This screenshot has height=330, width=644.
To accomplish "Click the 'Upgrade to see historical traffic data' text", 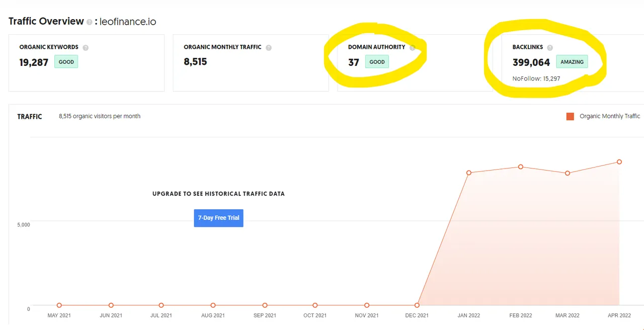I will (x=218, y=194).
